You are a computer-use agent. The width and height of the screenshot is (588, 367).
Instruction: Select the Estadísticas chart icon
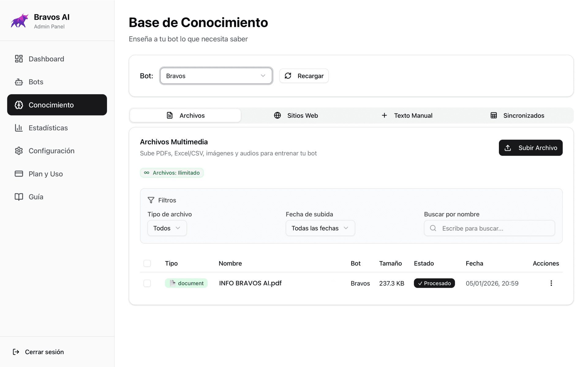tap(19, 128)
